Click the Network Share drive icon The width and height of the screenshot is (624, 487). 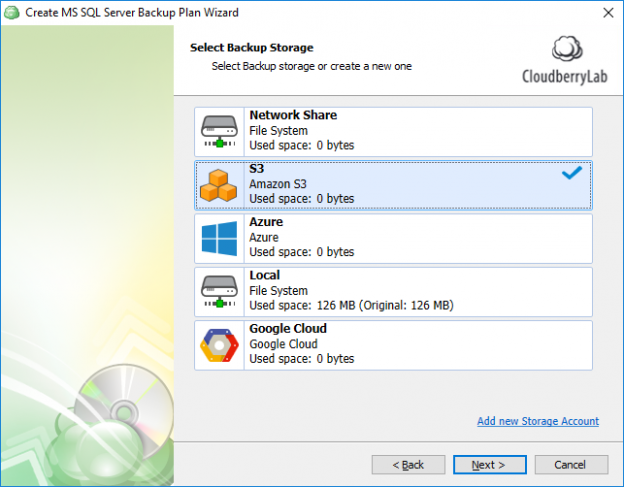coord(219,131)
